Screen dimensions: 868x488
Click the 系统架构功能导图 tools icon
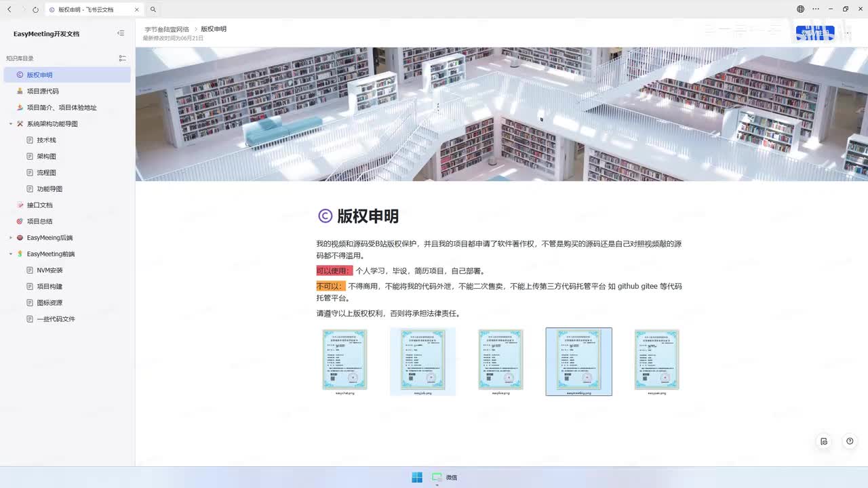[x=20, y=123]
